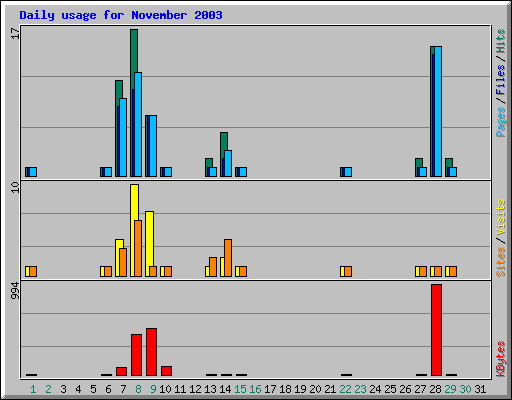Click day label "6" on the x-axis
The image size is (512, 400).
tap(108, 389)
